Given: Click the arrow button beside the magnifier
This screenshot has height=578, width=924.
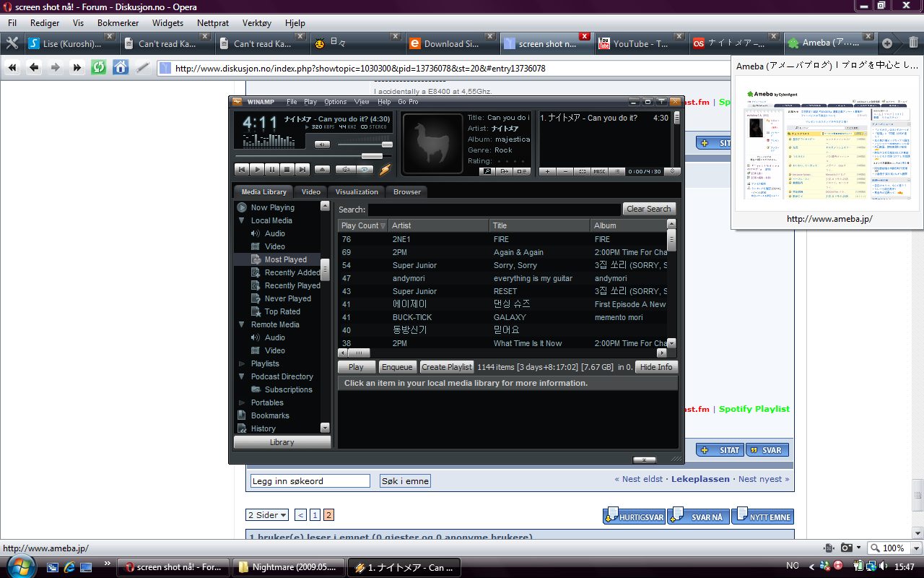Looking at the screenshot, I should [504, 171].
